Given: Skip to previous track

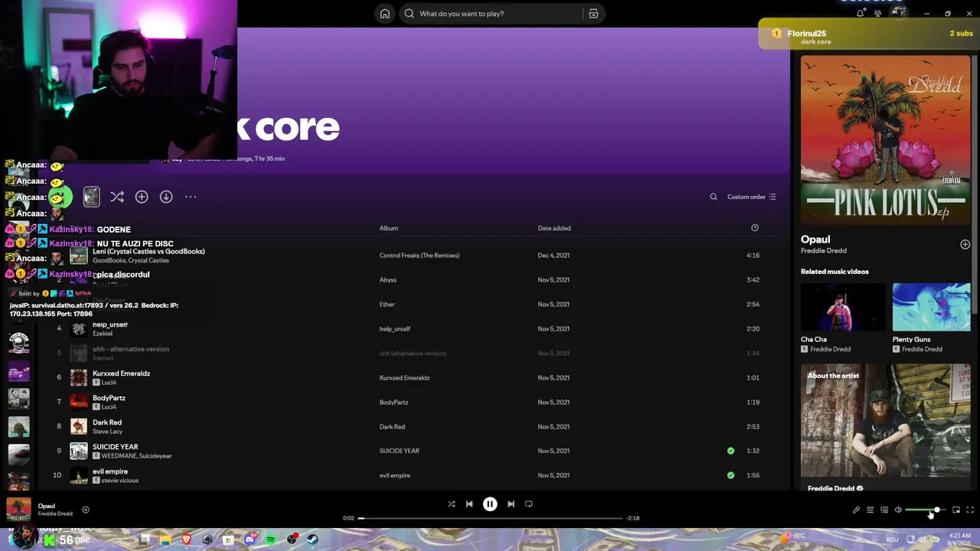Looking at the screenshot, I should tap(469, 504).
